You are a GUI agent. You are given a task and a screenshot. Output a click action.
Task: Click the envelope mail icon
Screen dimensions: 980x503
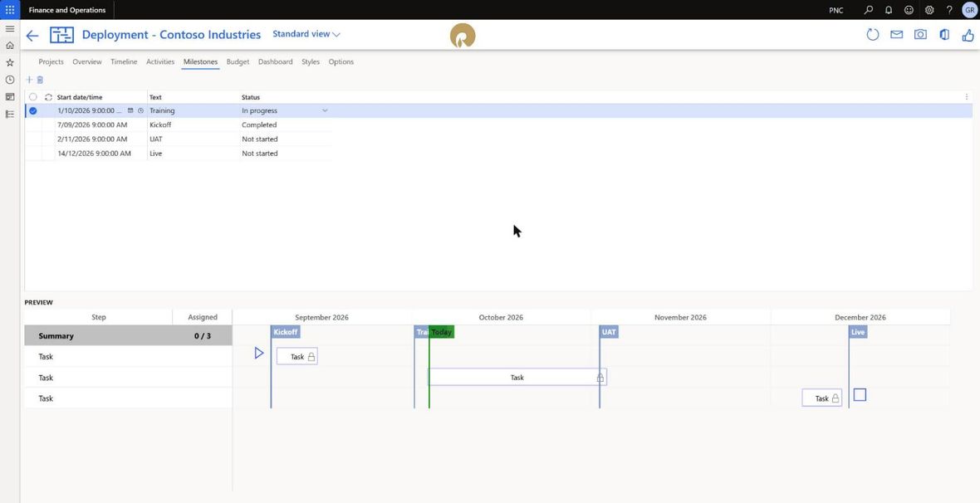[896, 35]
